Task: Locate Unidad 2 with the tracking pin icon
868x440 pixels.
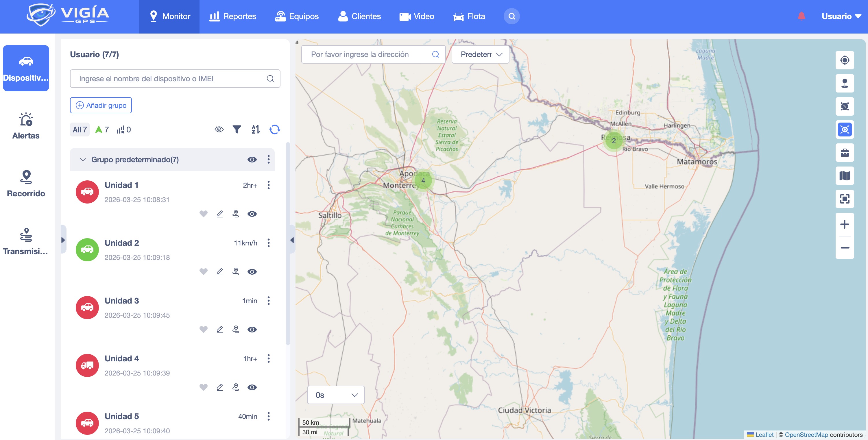Action: pos(236,271)
